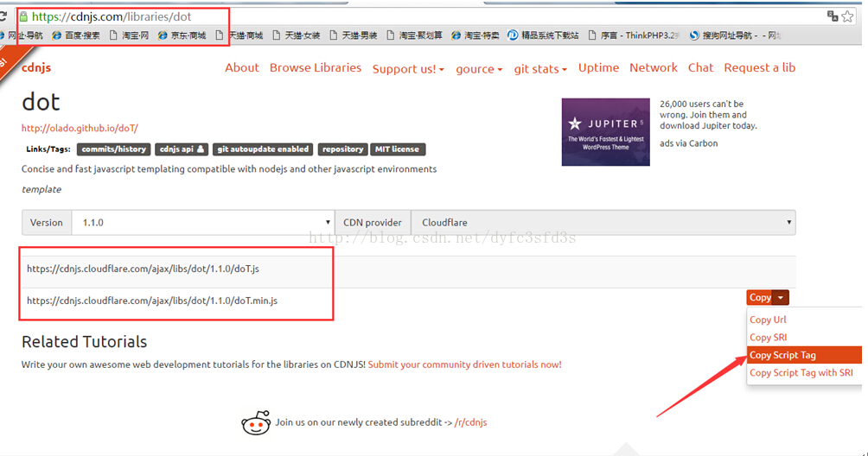
Task: Open Request a lib page
Action: tap(759, 67)
